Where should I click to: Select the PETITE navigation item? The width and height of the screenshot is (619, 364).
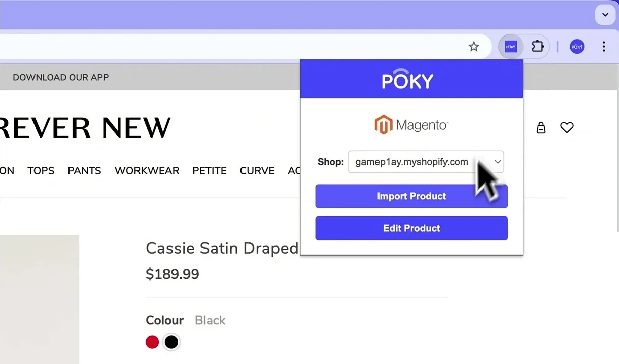pos(209,171)
